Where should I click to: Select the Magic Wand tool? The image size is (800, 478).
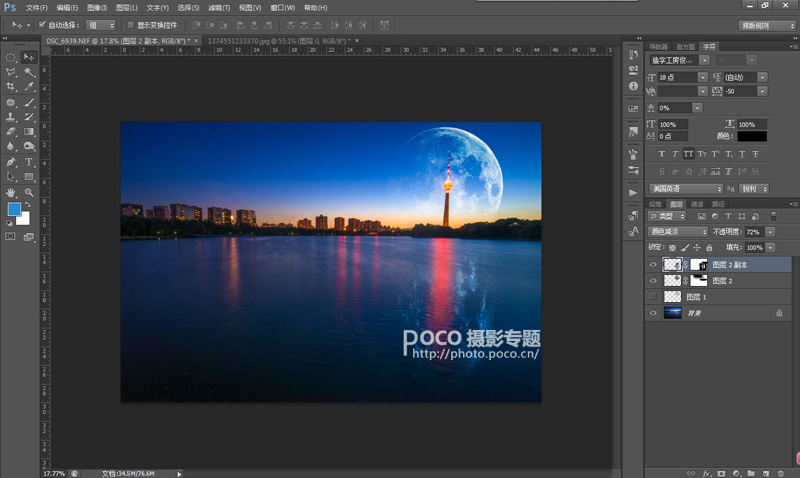(x=29, y=72)
